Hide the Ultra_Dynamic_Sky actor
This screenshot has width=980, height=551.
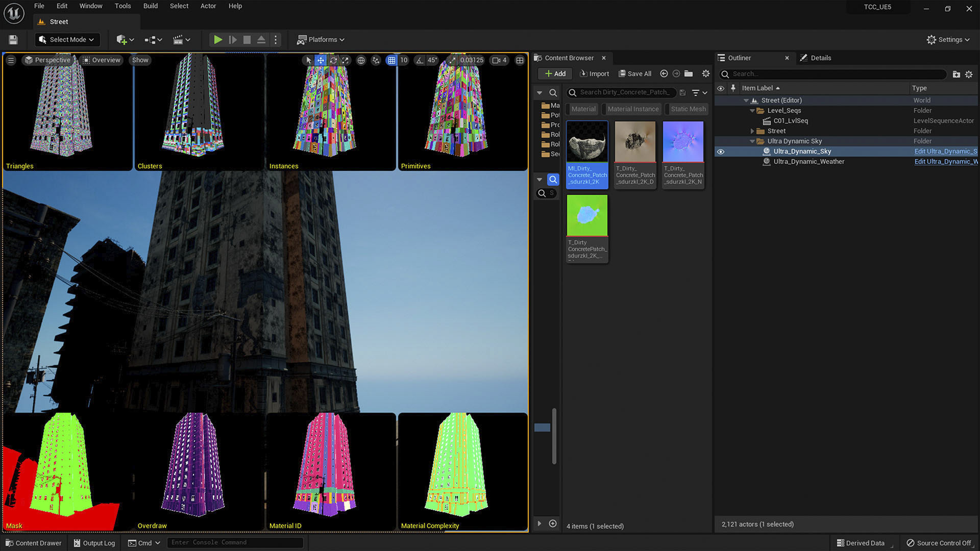[721, 152]
